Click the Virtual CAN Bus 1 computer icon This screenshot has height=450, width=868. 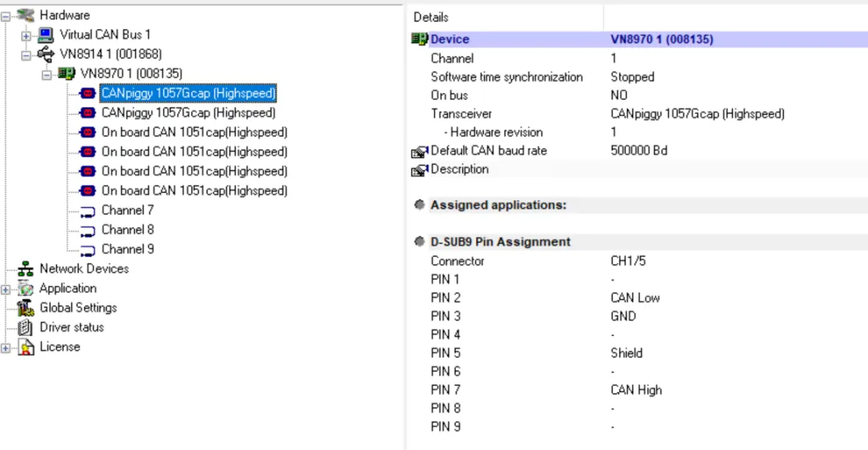point(46,35)
